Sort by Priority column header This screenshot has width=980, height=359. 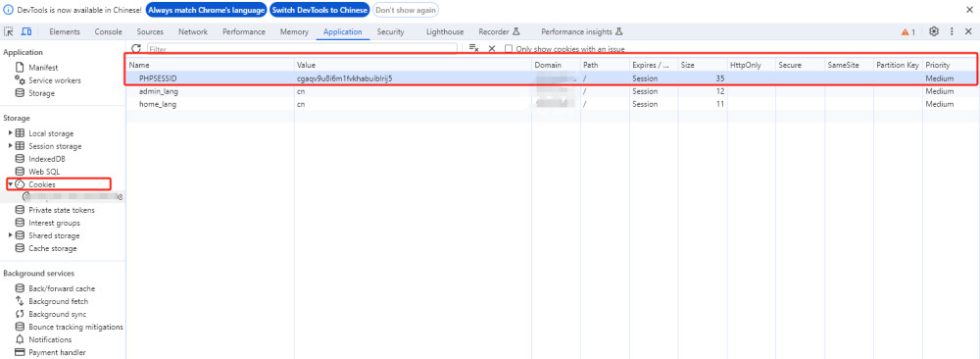950,65
